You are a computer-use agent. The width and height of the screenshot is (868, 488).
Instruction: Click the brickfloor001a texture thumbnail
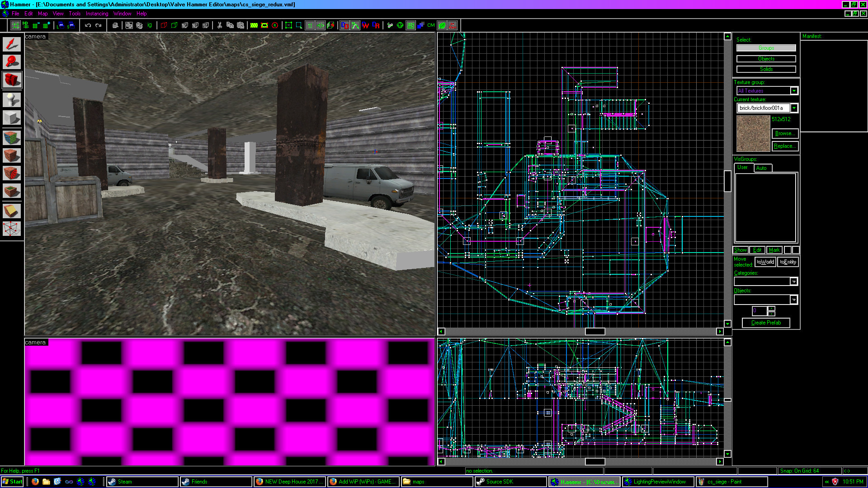click(753, 133)
